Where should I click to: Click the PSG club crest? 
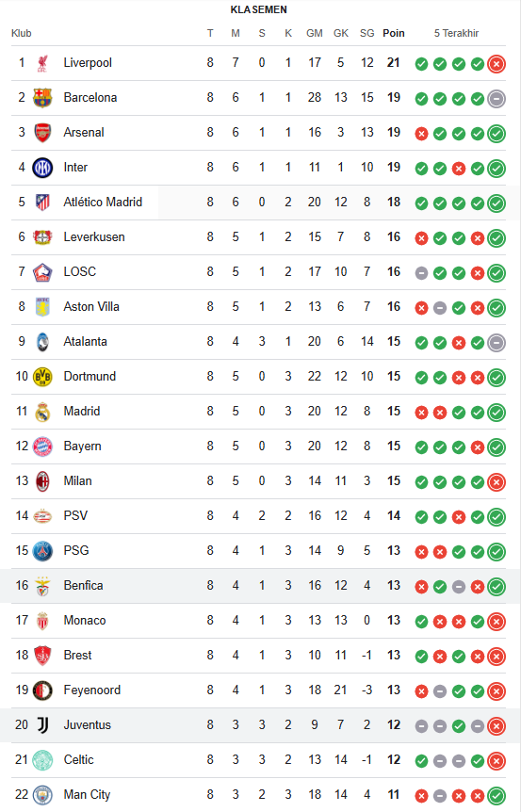[x=42, y=551]
